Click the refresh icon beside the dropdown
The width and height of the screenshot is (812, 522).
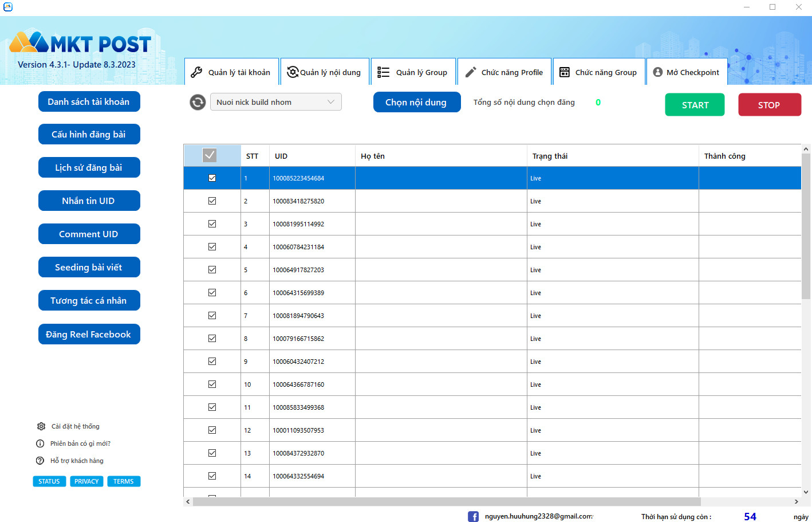point(198,102)
